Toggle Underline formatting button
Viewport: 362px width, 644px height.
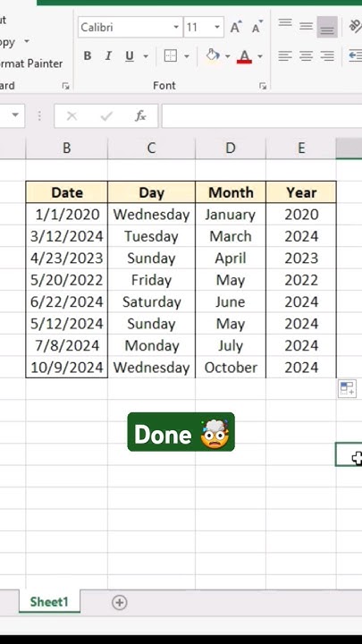(x=130, y=55)
